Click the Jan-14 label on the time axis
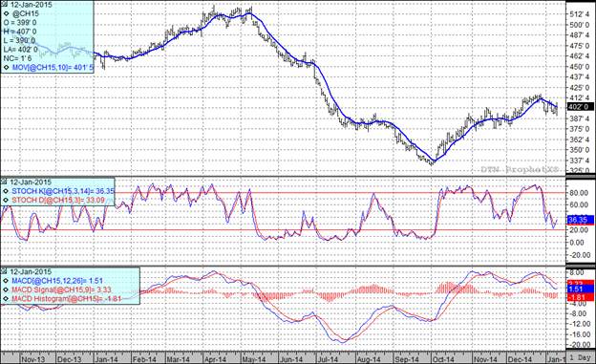This screenshot has width=596, height=364. point(106,359)
